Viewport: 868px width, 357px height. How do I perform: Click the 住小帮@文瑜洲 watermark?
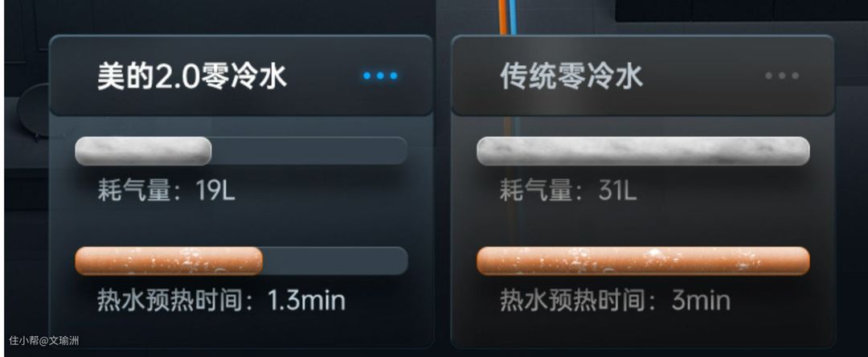pyautogui.click(x=43, y=340)
